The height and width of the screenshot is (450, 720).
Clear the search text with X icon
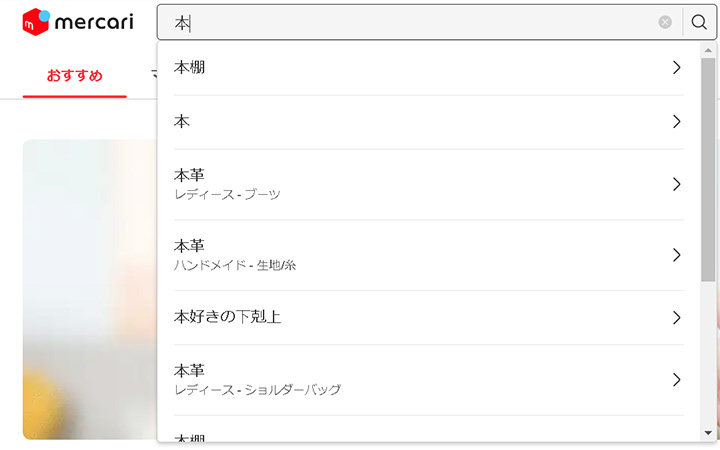[665, 22]
